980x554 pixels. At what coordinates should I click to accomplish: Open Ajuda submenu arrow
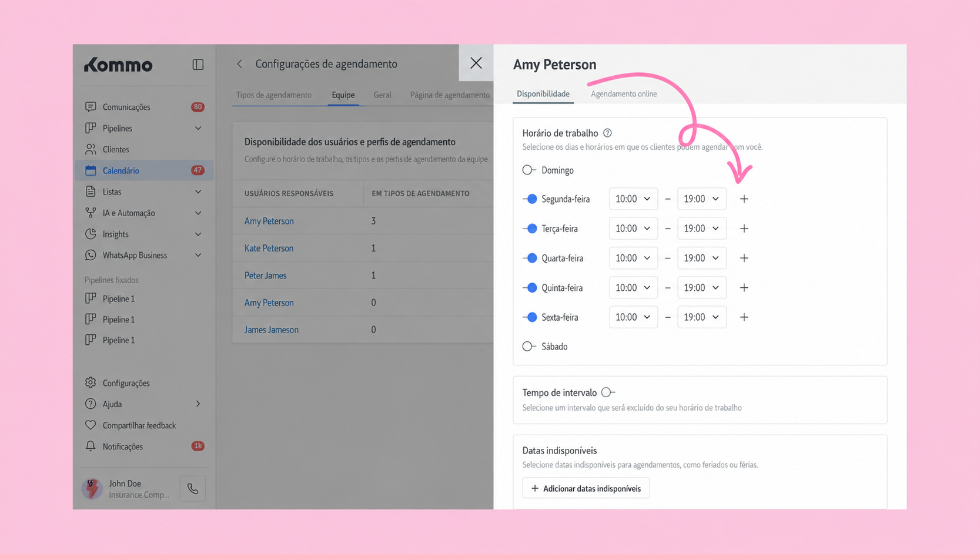pyautogui.click(x=198, y=404)
